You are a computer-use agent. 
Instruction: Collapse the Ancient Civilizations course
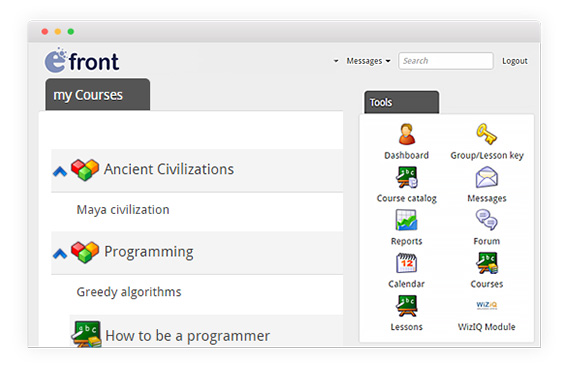(60, 171)
